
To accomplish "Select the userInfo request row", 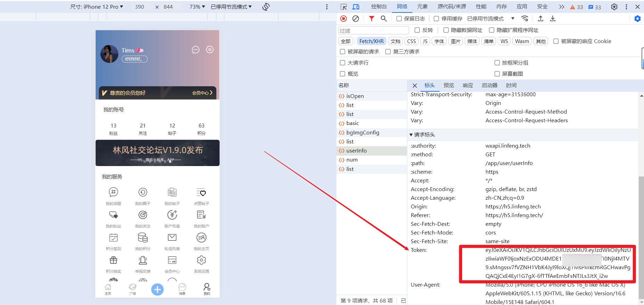I will click(372, 151).
